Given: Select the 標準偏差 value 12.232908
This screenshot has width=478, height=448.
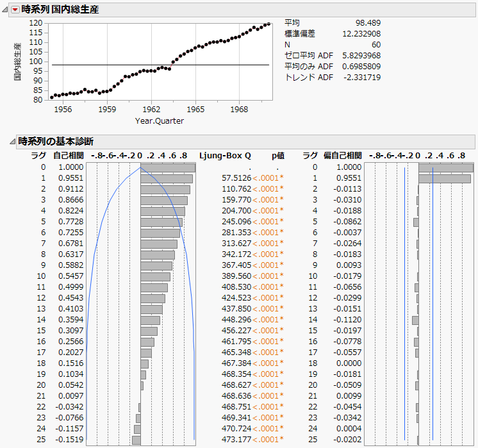Looking at the screenshot, I should click(361, 34).
